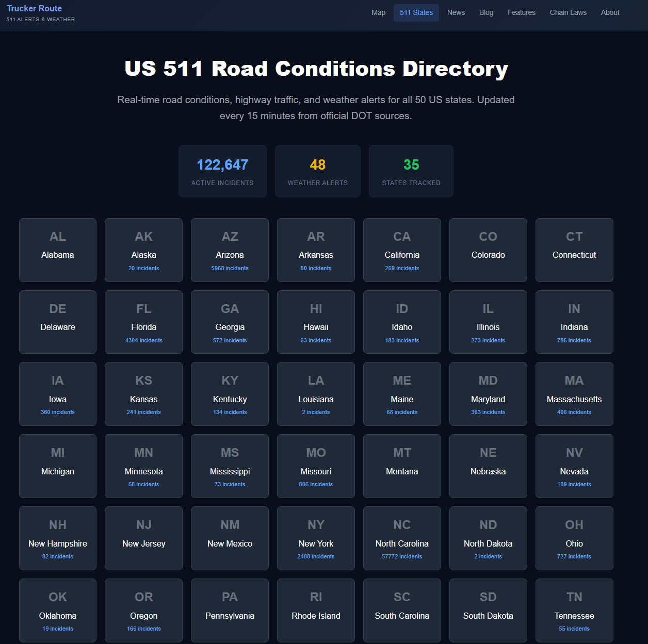
Task: Click the Tennessee state card
Action: [x=574, y=610]
